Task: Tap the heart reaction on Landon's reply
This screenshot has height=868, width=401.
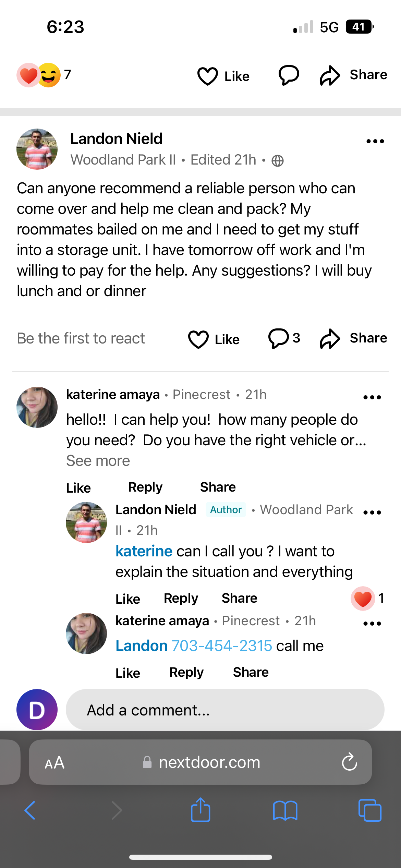Action: pos(363,598)
